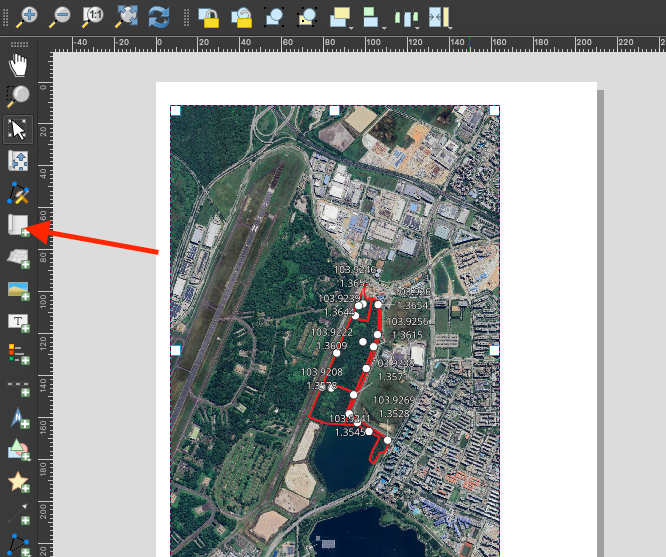Unlock all items with open padlock icon
The image size is (666, 557).
click(241, 16)
